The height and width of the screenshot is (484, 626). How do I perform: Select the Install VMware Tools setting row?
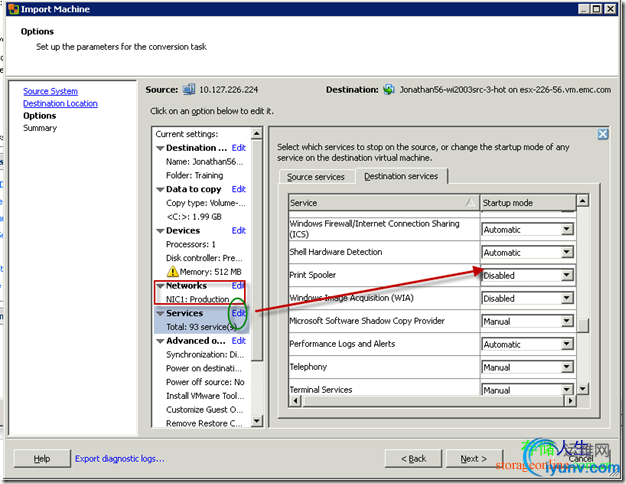coord(205,396)
